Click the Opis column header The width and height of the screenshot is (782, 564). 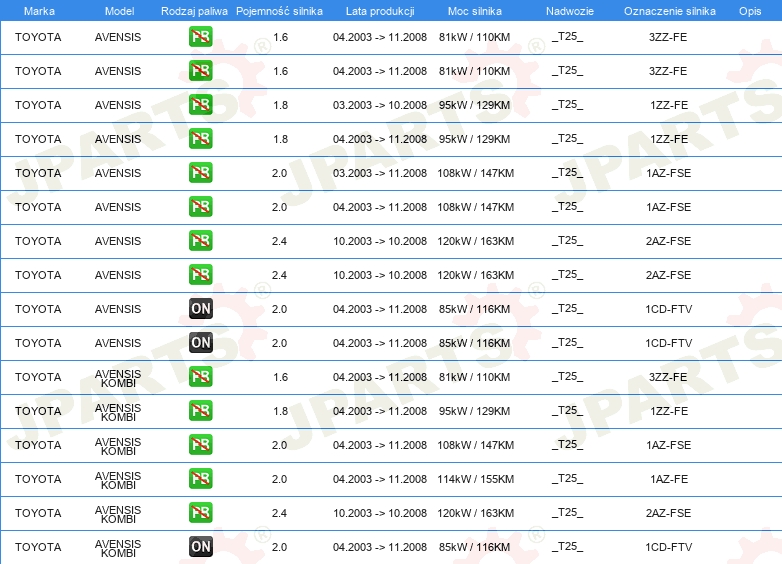tap(750, 11)
